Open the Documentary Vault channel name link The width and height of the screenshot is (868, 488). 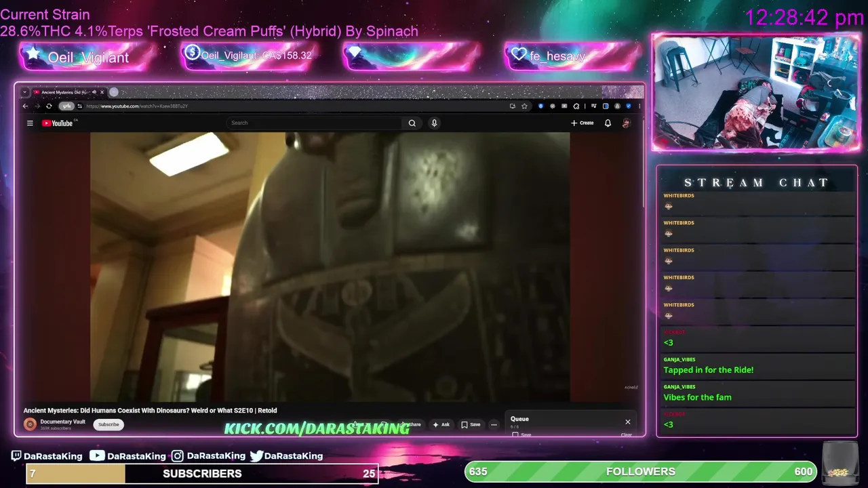pyautogui.click(x=62, y=422)
